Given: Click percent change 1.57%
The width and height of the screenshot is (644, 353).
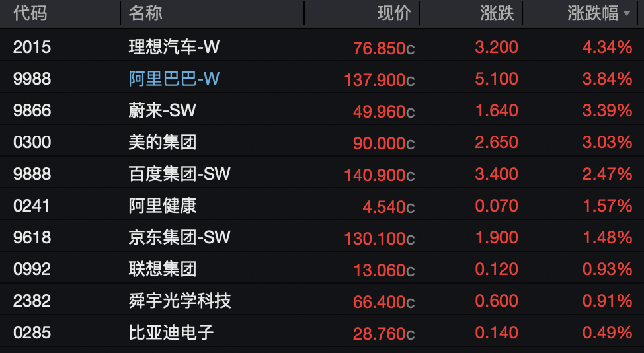Looking at the screenshot, I should 608,205.
